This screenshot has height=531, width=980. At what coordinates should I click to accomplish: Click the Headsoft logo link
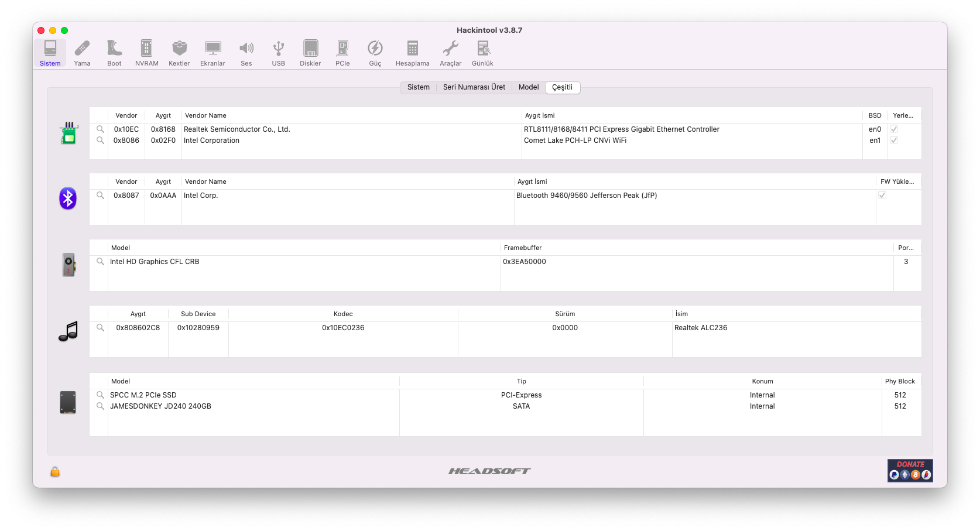(489, 471)
